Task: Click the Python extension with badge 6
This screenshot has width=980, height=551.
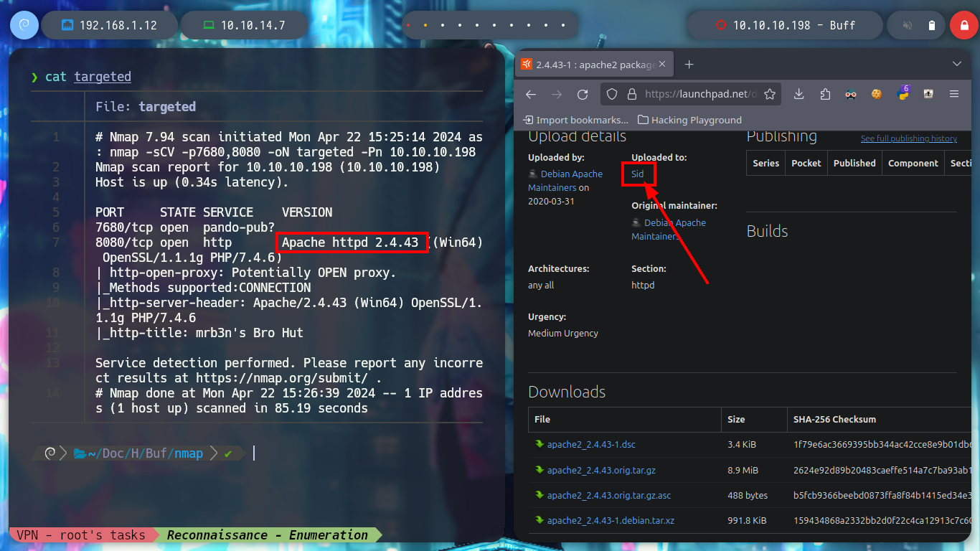Action: (x=903, y=93)
